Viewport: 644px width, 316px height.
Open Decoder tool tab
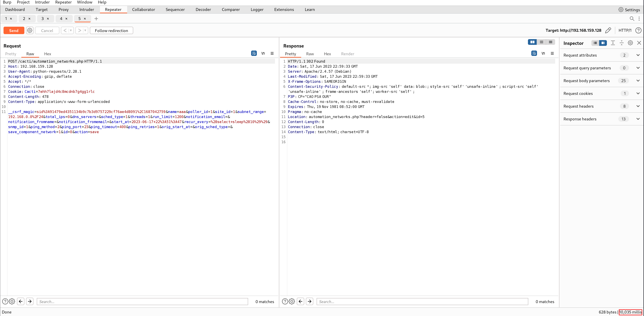[x=203, y=10]
